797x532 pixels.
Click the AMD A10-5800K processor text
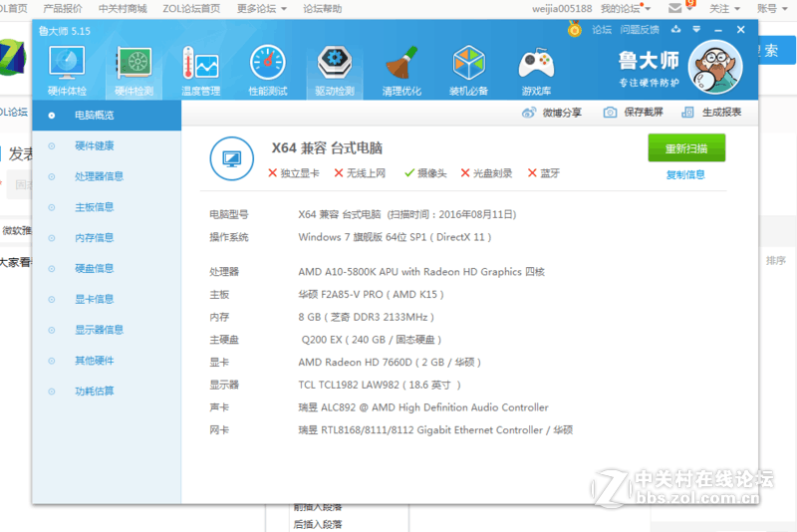421,272
